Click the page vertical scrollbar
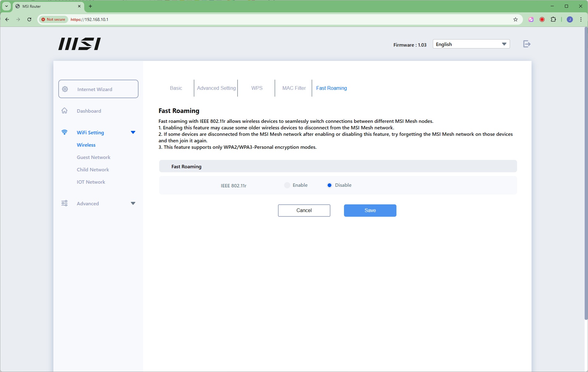This screenshot has width=588, height=372. point(586,173)
